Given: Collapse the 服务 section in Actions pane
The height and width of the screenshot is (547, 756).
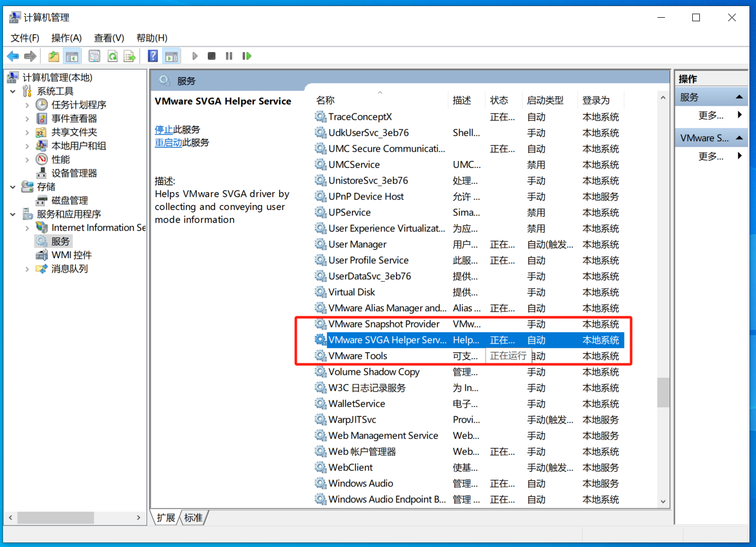Looking at the screenshot, I should click(739, 97).
